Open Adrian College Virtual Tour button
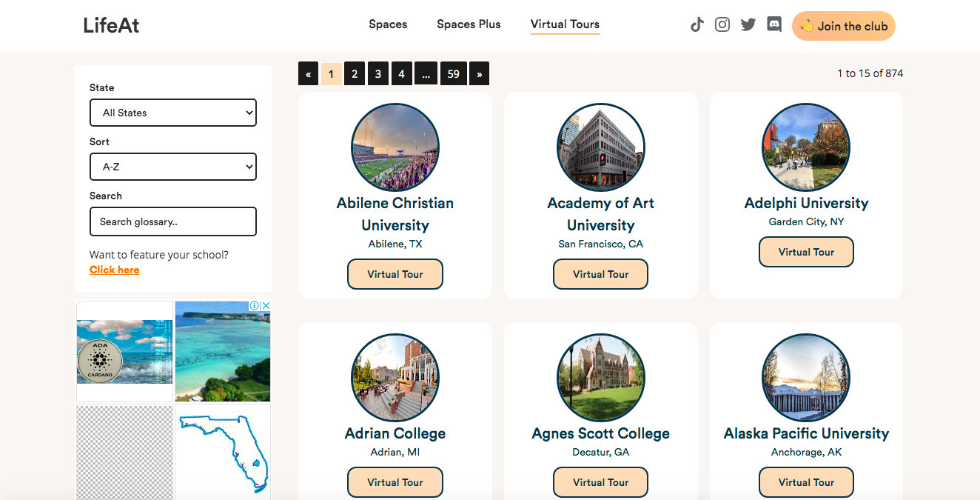 tap(395, 482)
